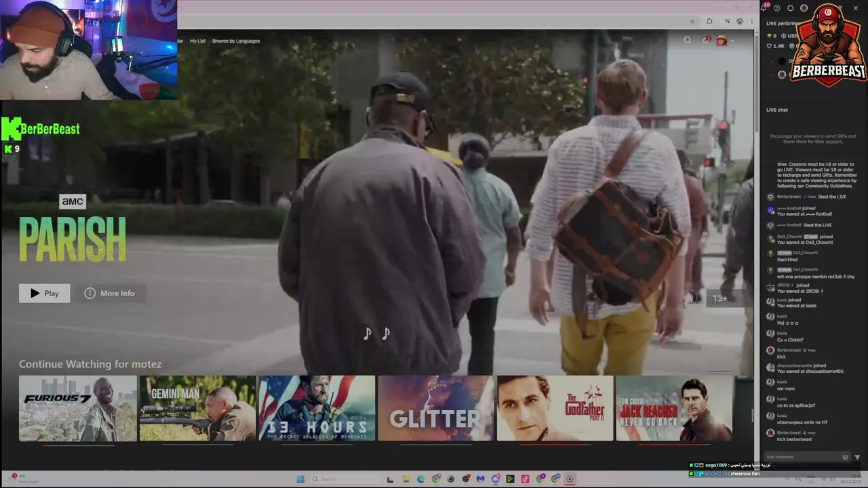Click chat message 'co to za aplikacja?'
This screenshot has width=868, height=488.
coord(796,405)
